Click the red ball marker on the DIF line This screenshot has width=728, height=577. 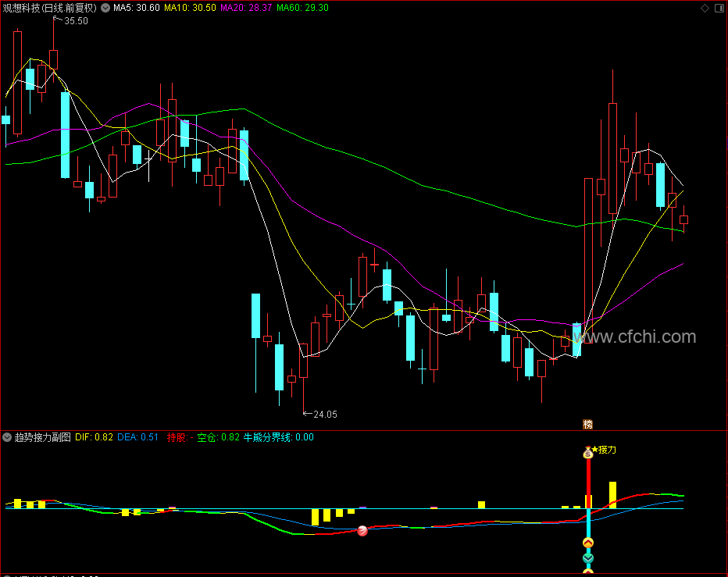point(362,531)
